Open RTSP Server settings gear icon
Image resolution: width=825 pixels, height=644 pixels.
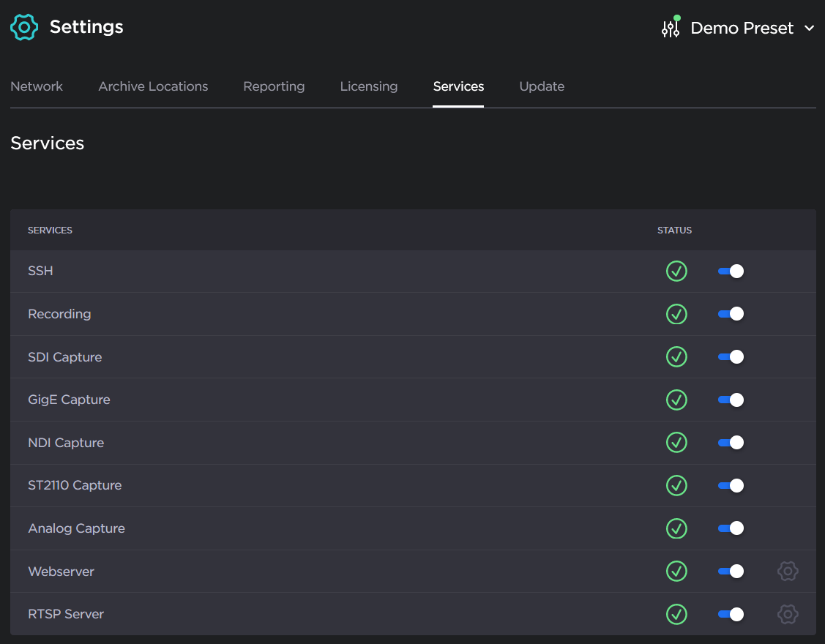tap(787, 614)
